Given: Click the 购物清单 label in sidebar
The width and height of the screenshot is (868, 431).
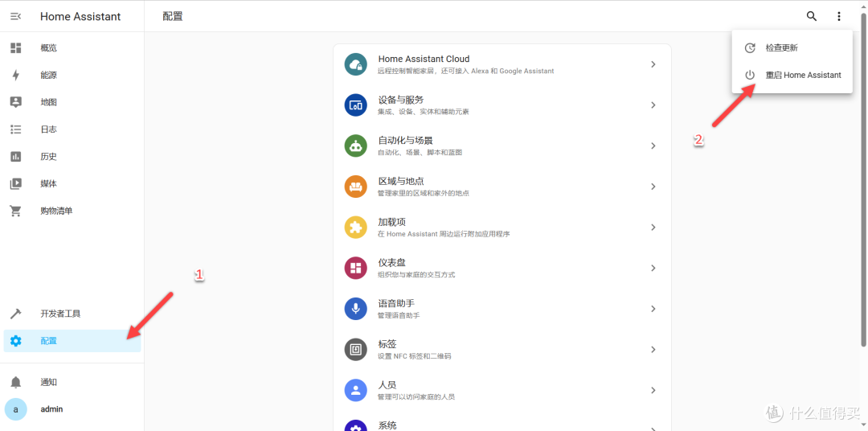Looking at the screenshot, I should 56,211.
